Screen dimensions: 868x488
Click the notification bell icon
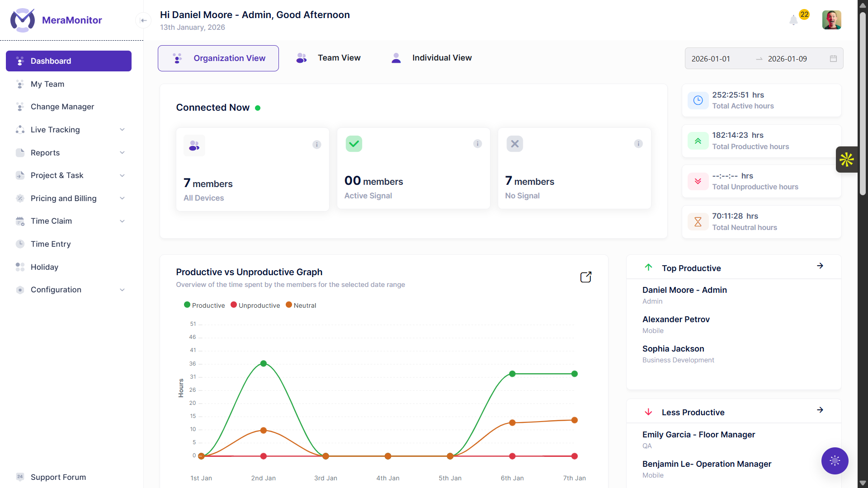793,20
